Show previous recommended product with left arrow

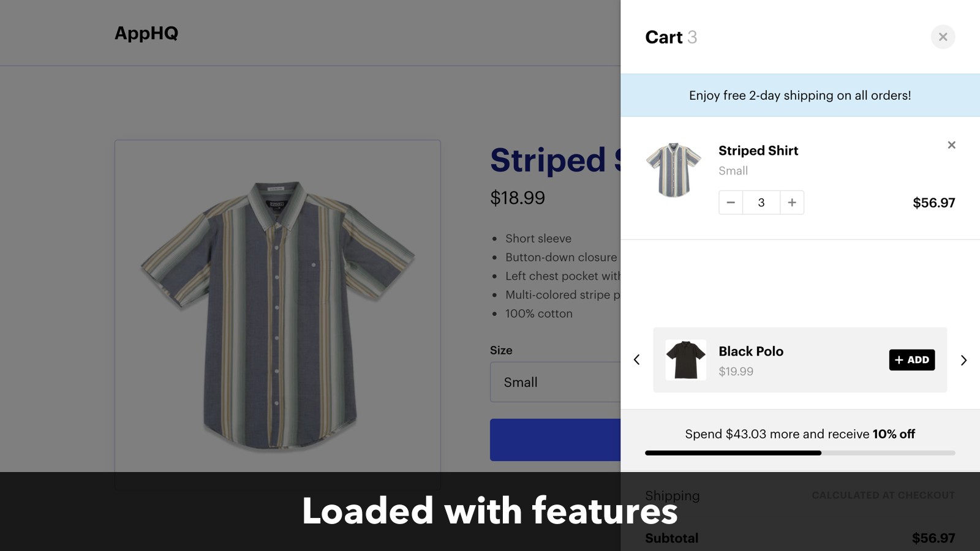(637, 360)
